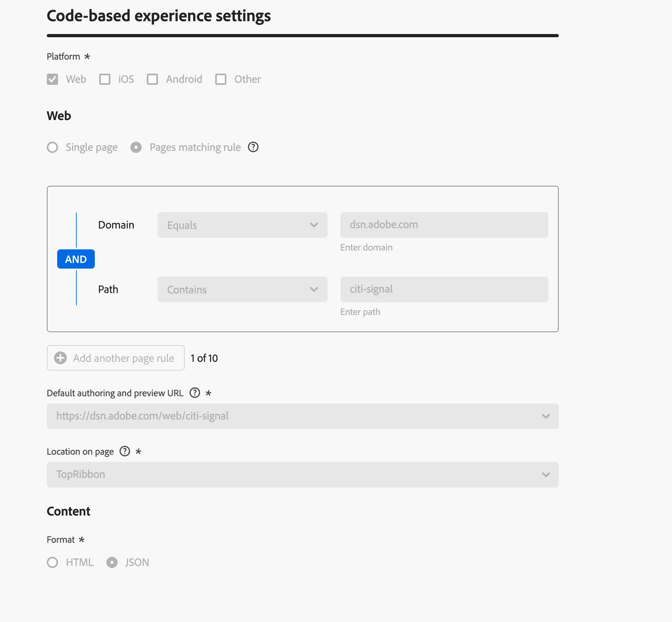Click the 'Content' section heading

pos(69,511)
